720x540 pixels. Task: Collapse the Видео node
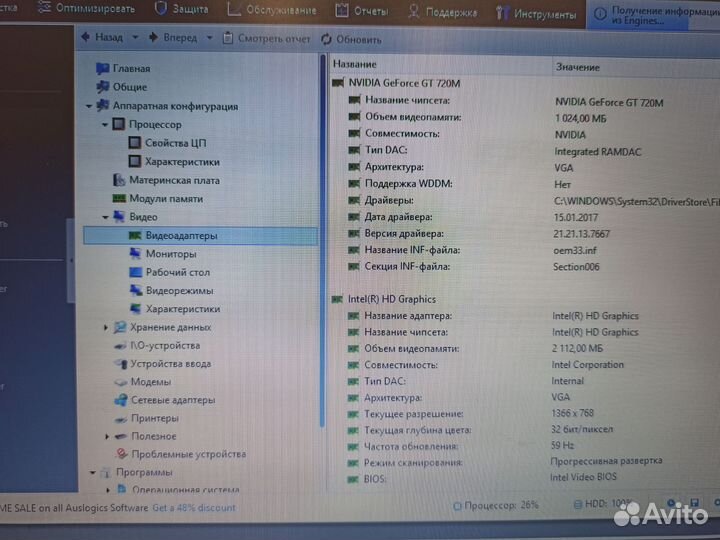[x=105, y=217]
